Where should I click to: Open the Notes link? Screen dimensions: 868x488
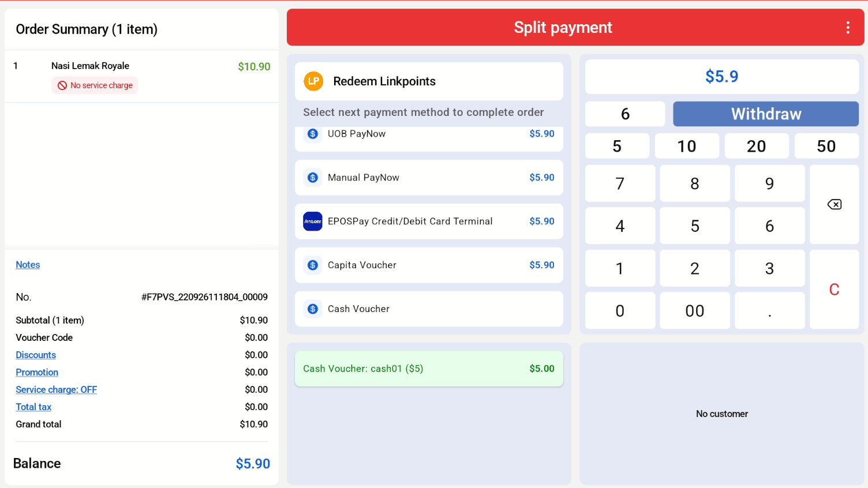(x=28, y=265)
